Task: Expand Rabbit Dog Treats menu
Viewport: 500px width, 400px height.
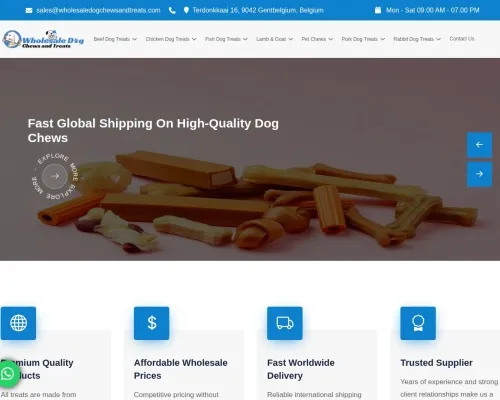Action: point(417,39)
